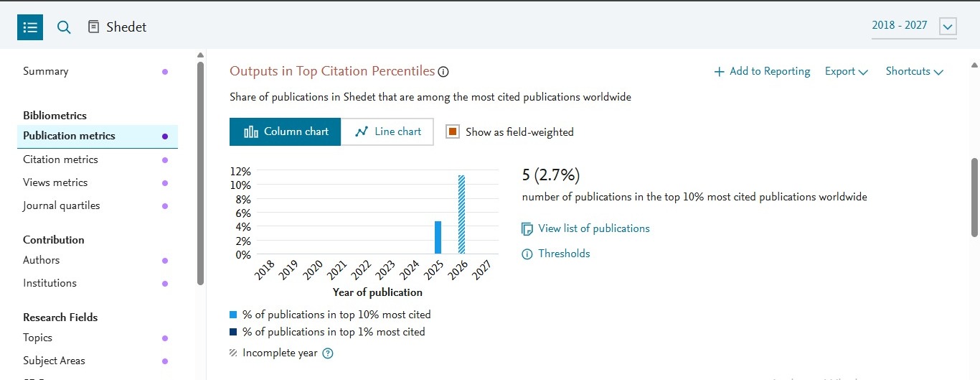Click the View list of publications icon
The image size is (980, 380).
527,228
